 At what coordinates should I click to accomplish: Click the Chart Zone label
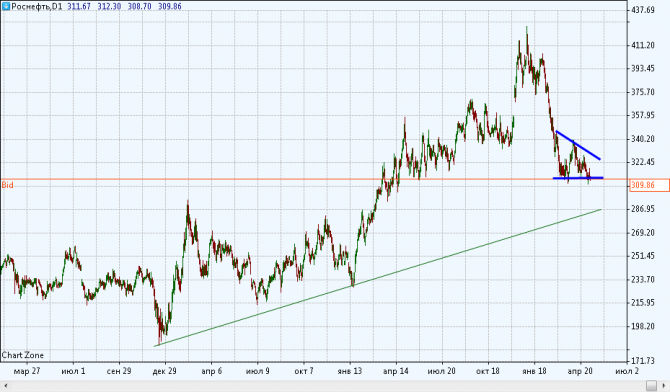point(23,355)
